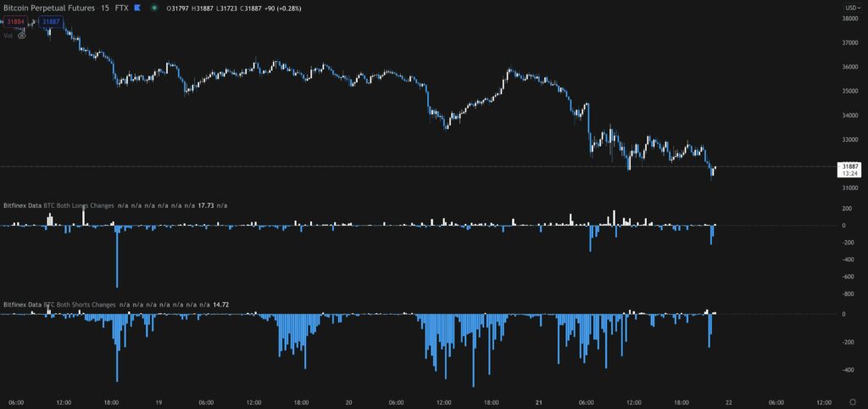Click the date marker 21 on time axis
This screenshot has width=868, height=409.
(x=538, y=402)
